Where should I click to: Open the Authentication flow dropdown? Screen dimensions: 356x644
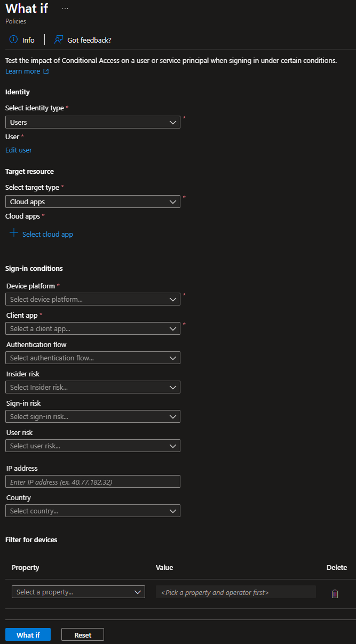point(93,358)
